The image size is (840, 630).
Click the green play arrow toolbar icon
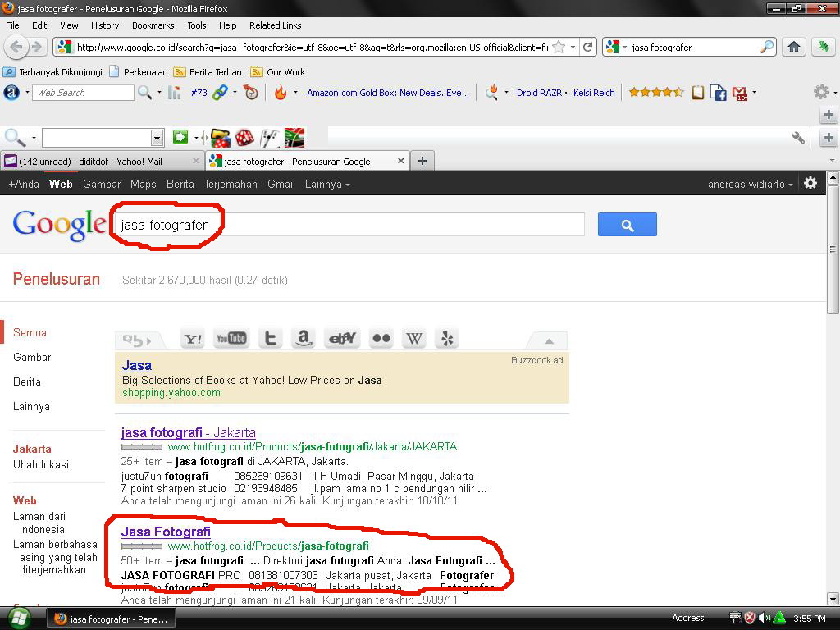pos(180,138)
